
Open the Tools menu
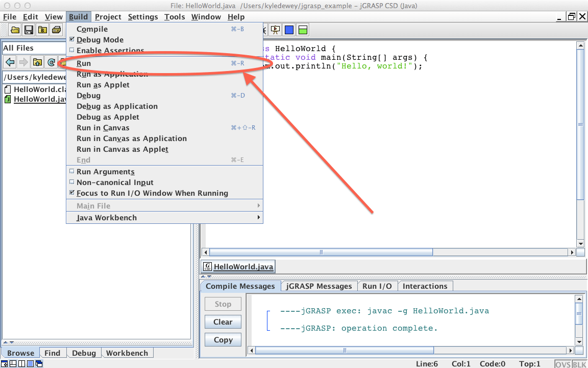[175, 16]
